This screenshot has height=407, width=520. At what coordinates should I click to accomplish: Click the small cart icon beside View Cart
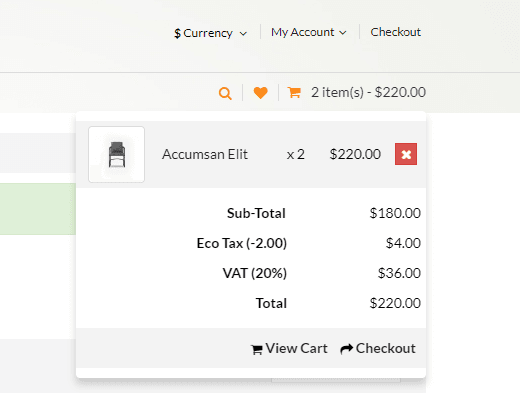[256, 350]
